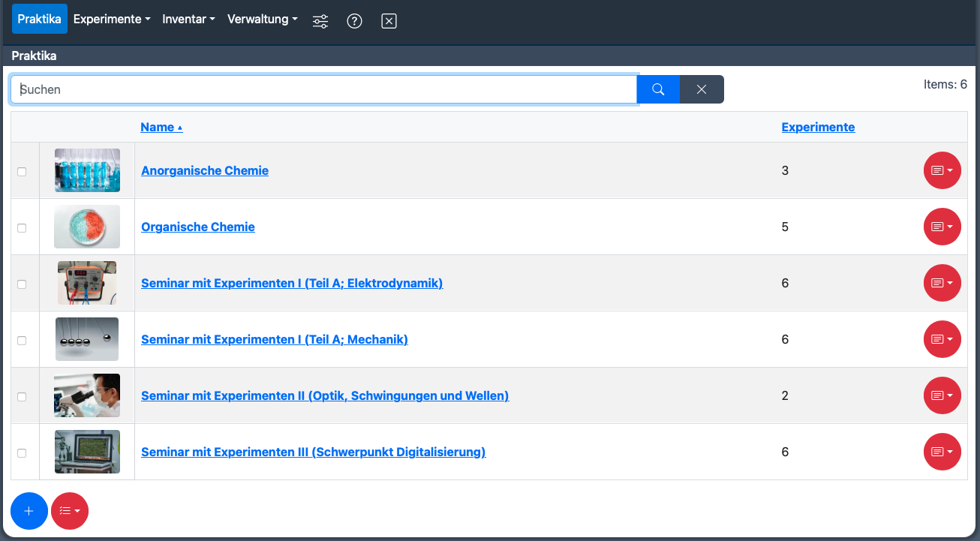Viewport: 980px width, 541px height.
Task: Click the boxed X icon in navbar
Action: (x=389, y=21)
